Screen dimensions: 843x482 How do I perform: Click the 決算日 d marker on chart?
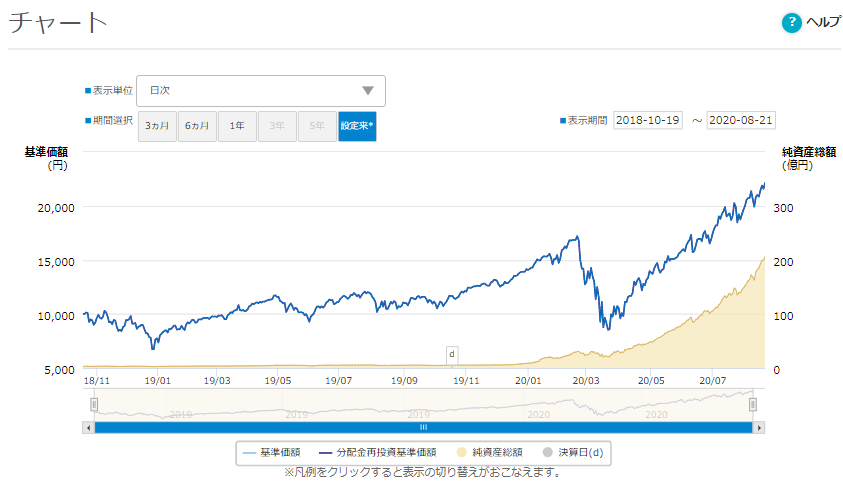[x=452, y=355]
